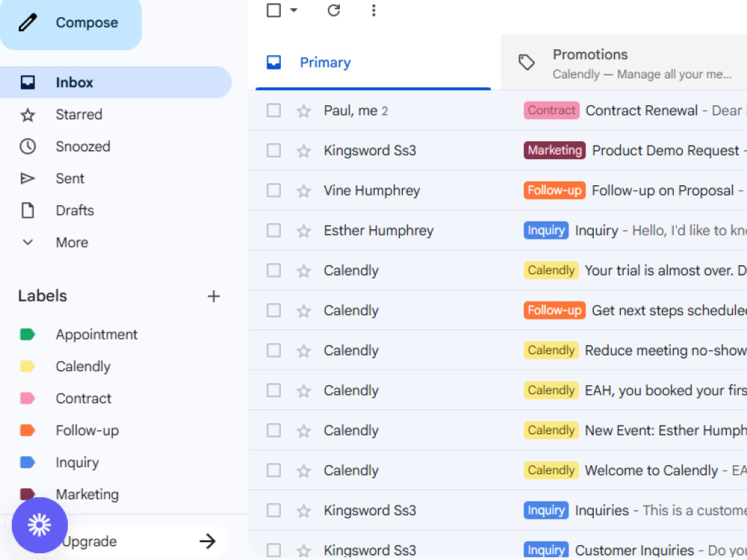The image size is (747, 560).
Task: Star the 'Reduce meeting no-show' email
Action: click(x=303, y=351)
